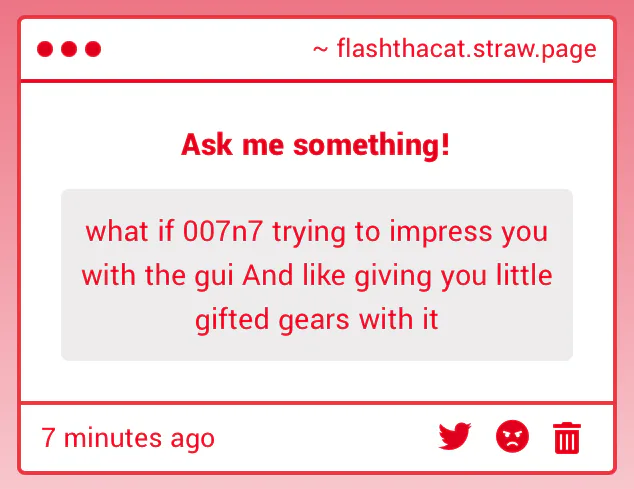Click the "7 minutes ago" timestamp
Image resolution: width=634 pixels, height=489 pixels.
pos(128,438)
